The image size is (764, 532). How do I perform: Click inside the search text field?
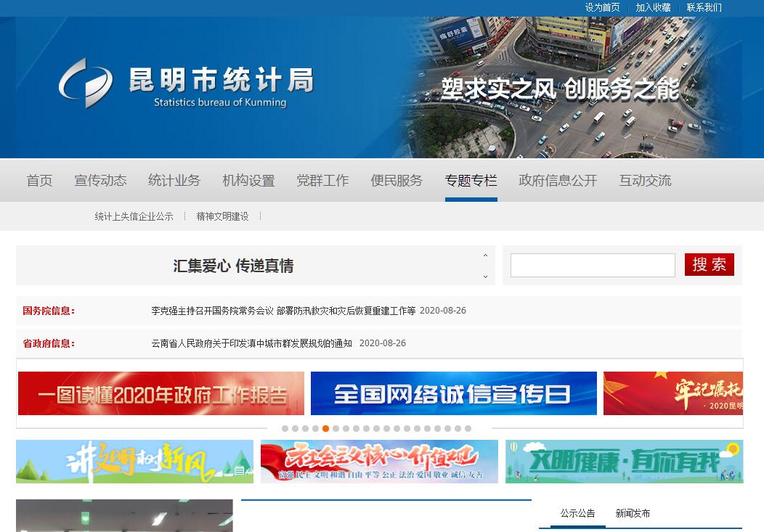(x=593, y=265)
